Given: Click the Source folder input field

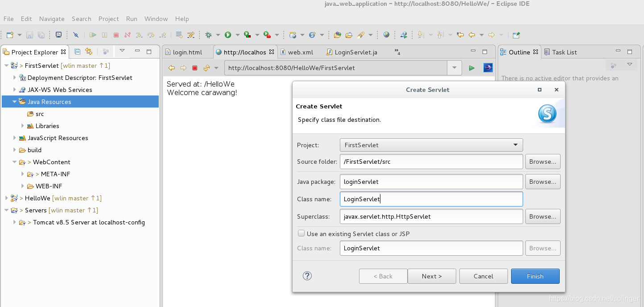Looking at the screenshot, I should coord(431,162).
